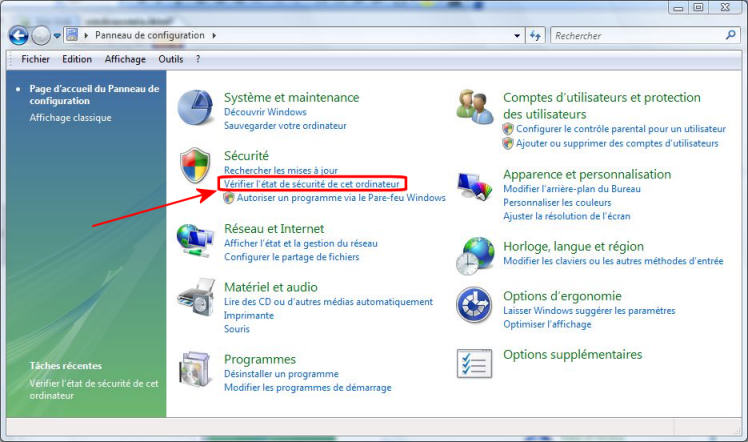Open the address bar history dropdown

tap(517, 36)
